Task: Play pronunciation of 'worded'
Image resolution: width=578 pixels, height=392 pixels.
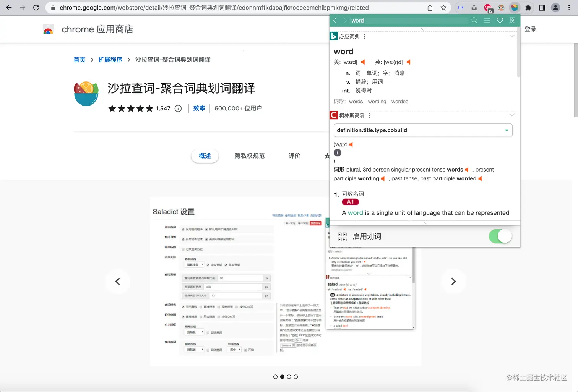Action: click(480, 178)
